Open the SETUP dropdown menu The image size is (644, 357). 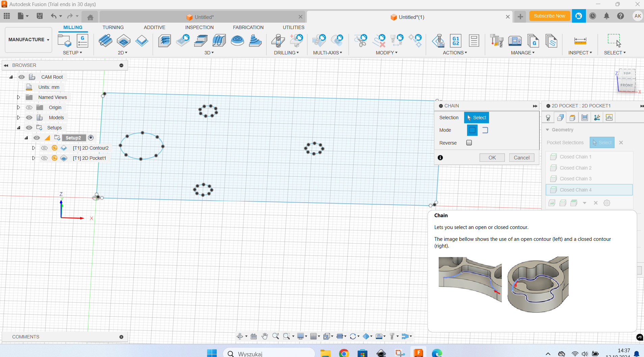(x=72, y=53)
